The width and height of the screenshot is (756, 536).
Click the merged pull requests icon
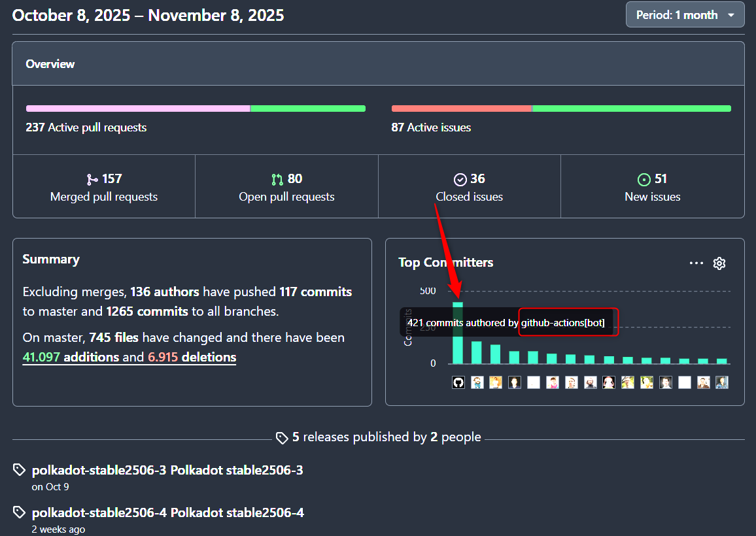[x=92, y=180]
